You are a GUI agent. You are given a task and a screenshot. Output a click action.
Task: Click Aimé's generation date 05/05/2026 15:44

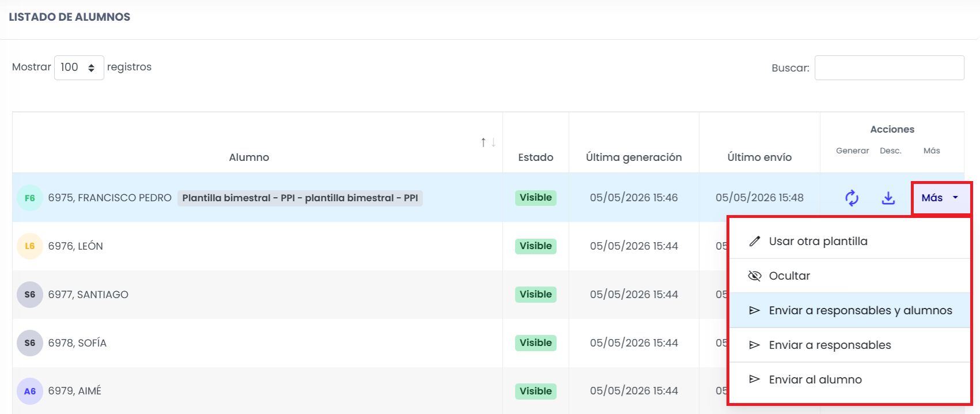(634, 391)
